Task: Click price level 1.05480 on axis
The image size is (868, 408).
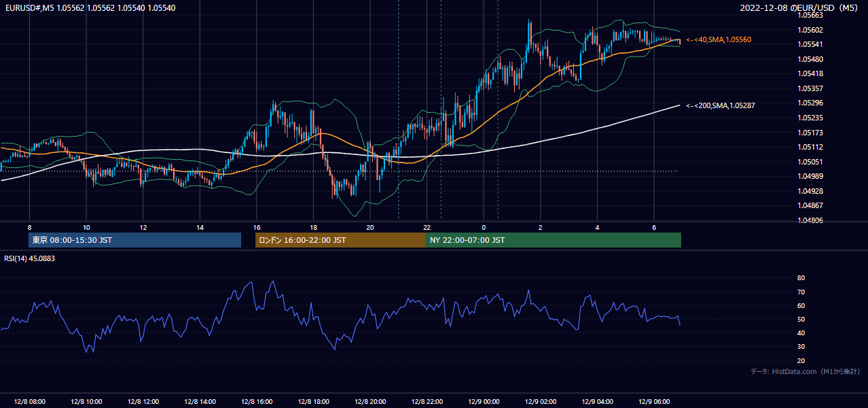Action: 809,59
